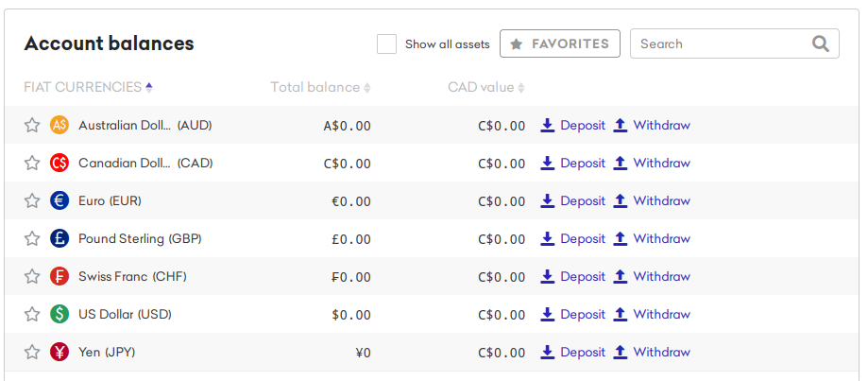Favorite the Australian Dollar star icon
The height and width of the screenshot is (381, 868).
(32, 125)
